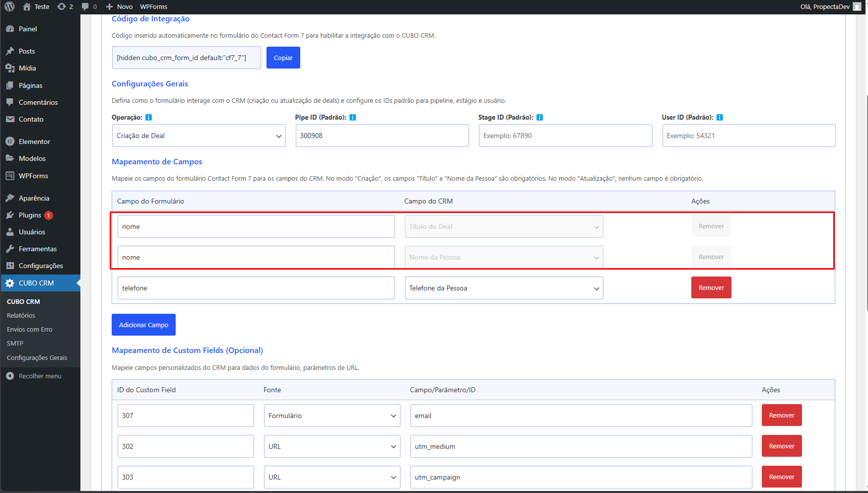Open the Operação dropdown showing Criação de Deal
868x493 pixels.
coord(199,136)
